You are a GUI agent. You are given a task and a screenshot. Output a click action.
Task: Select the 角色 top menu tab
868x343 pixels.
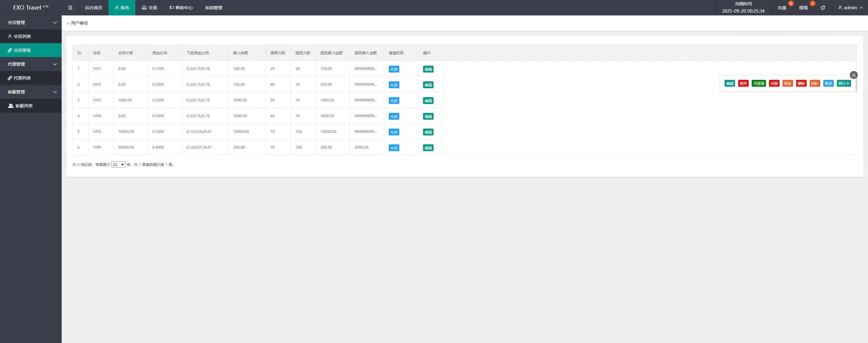click(x=122, y=7)
